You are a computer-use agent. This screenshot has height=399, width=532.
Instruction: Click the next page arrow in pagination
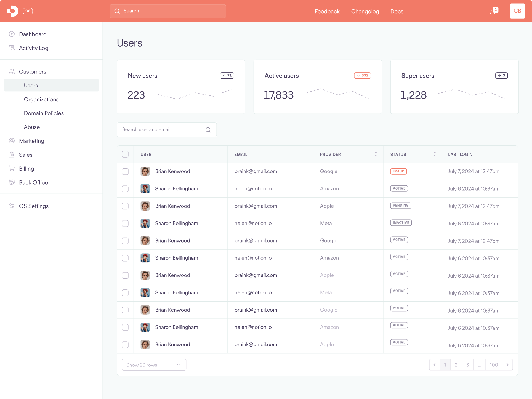[507, 365]
